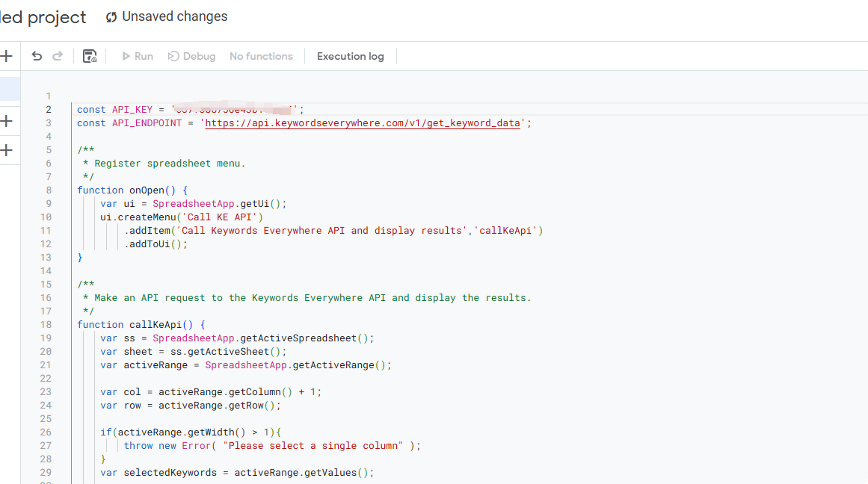Click 'var selectedKeywords' on line 29

point(158,472)
